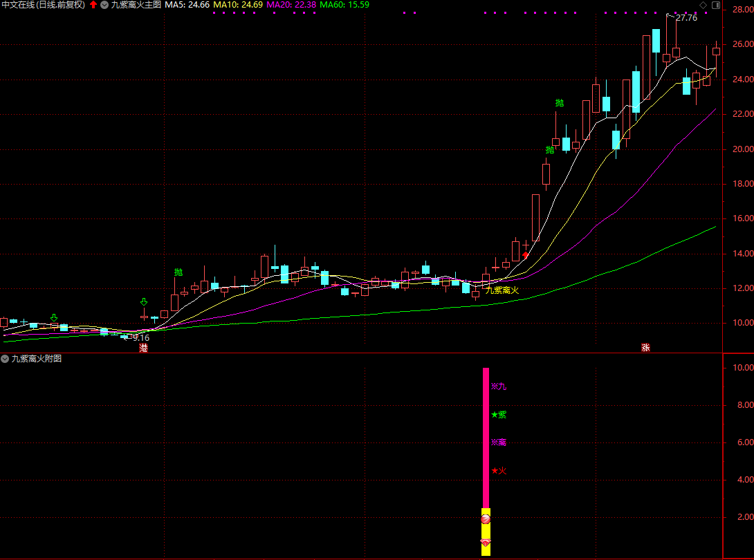Viewport: 754px width, 560px height.
Task: Click the green down-arrow near the 10.00 price level
Action: [x=54, y=318]
